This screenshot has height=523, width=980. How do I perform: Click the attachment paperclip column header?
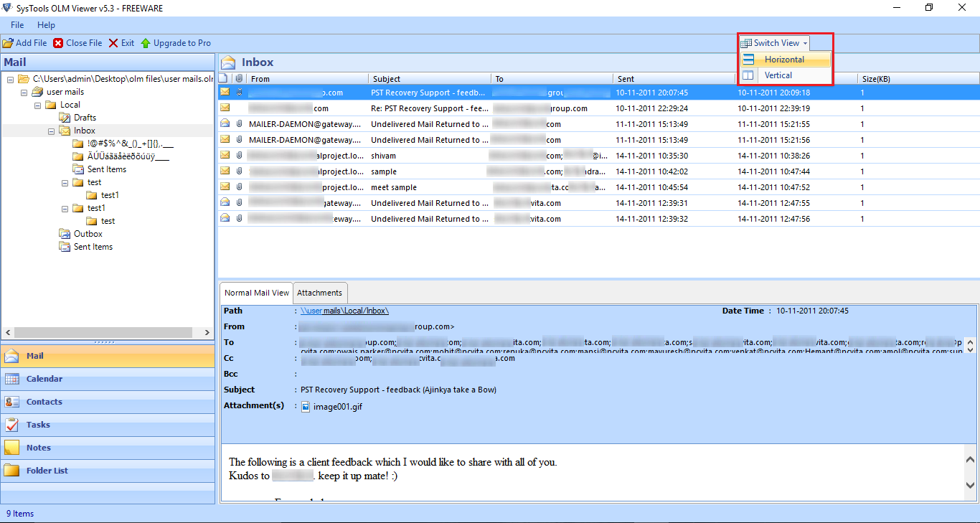click(x=240, y=79)
